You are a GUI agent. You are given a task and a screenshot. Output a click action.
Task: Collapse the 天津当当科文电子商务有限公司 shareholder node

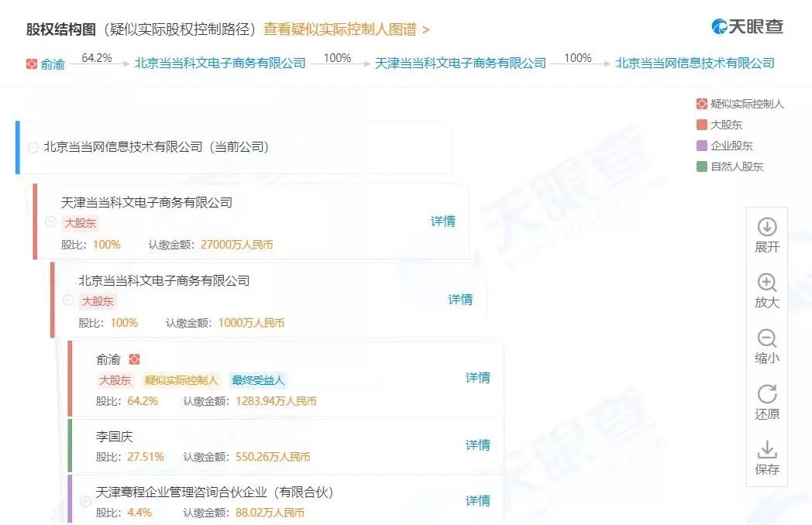click(51, 222)
